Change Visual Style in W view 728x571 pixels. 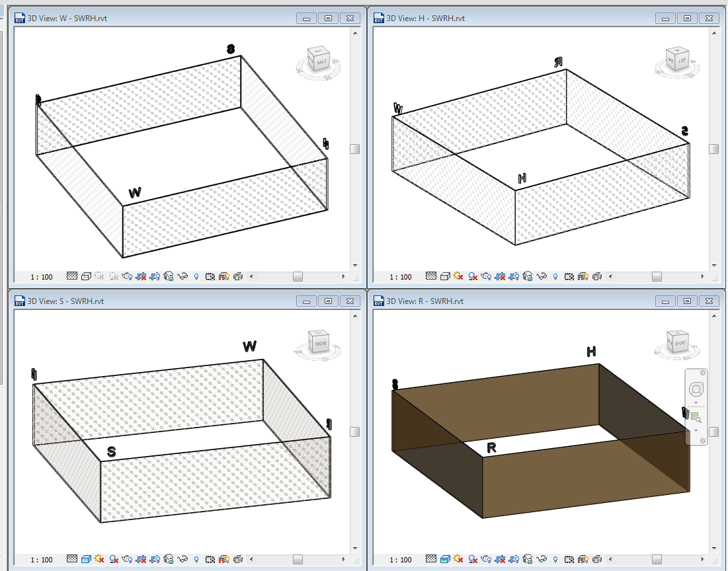coord(86,276)
